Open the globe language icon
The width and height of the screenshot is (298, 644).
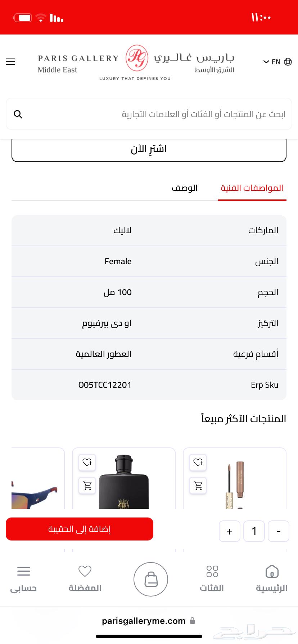288,61
